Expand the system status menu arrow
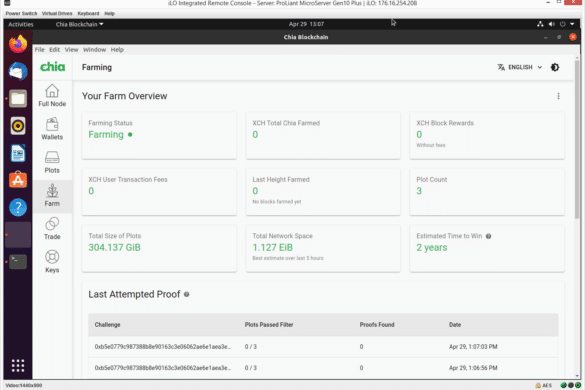The image size is (585, 390). [x=572, y=24]
